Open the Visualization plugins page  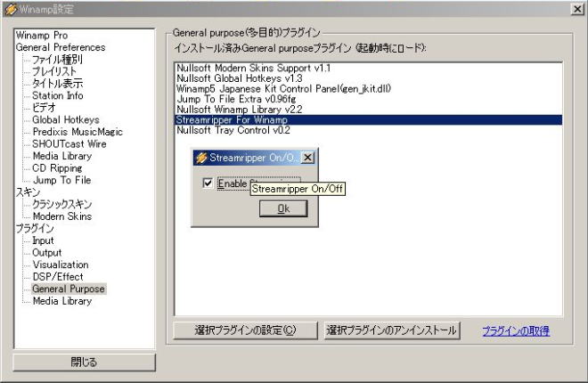pos(61,265)
